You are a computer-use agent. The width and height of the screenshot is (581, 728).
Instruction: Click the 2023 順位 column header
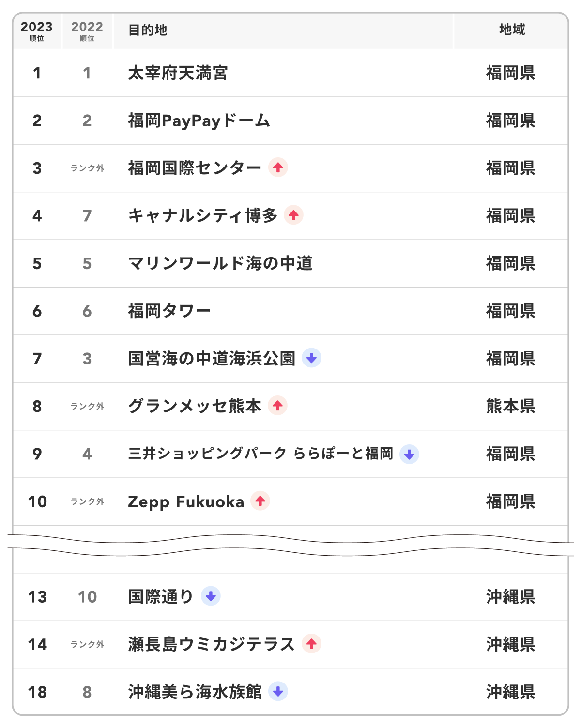point(37,31)
